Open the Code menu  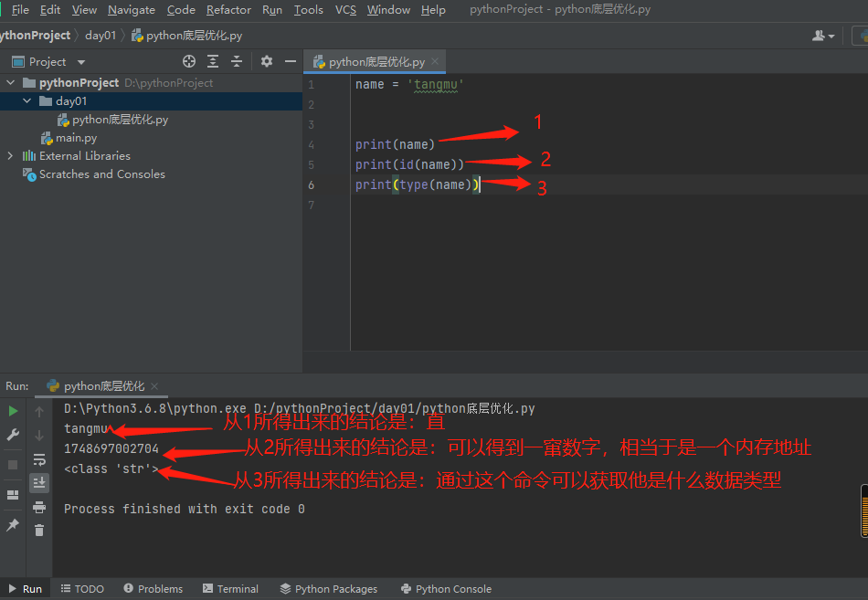(x=181, y=9)
